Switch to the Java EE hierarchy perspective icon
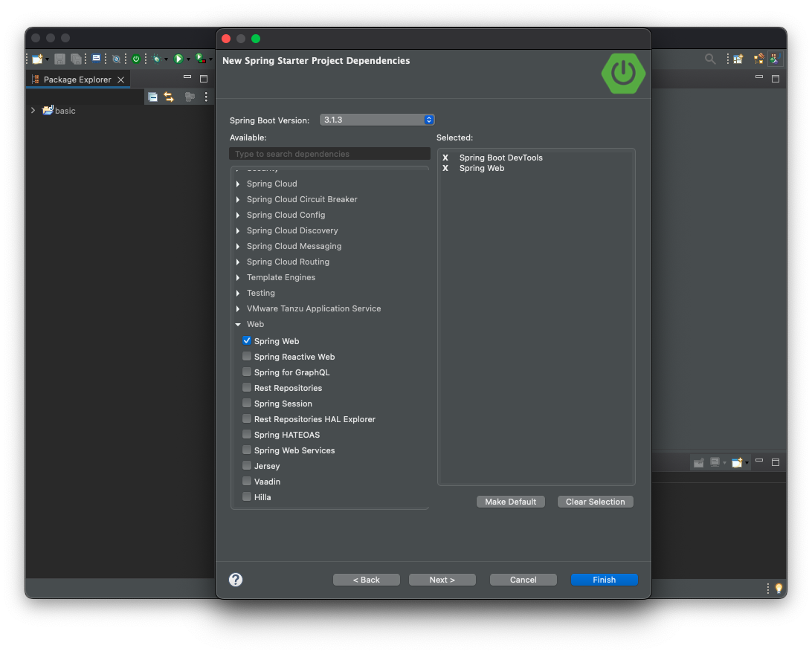The height and width of the screenshot is (654, 812). pyautogui.click(x=759, y=59)
